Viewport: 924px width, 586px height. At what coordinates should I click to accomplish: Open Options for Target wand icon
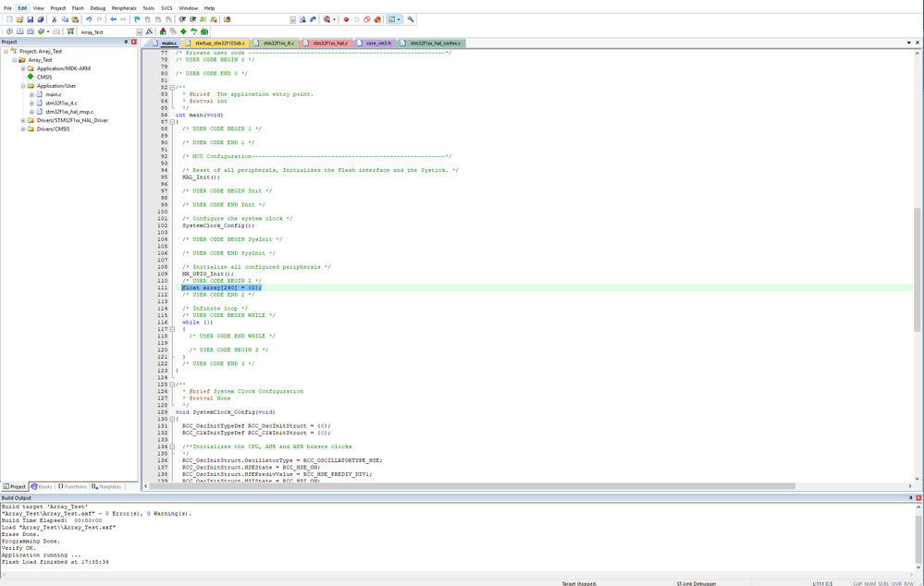(x=149, y=31)
